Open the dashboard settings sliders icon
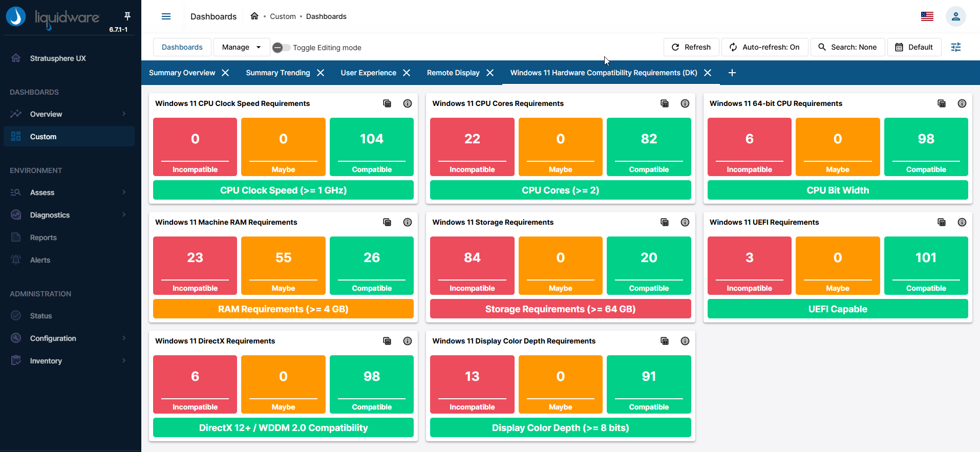 pyautogui.click(x=955, y=47)
